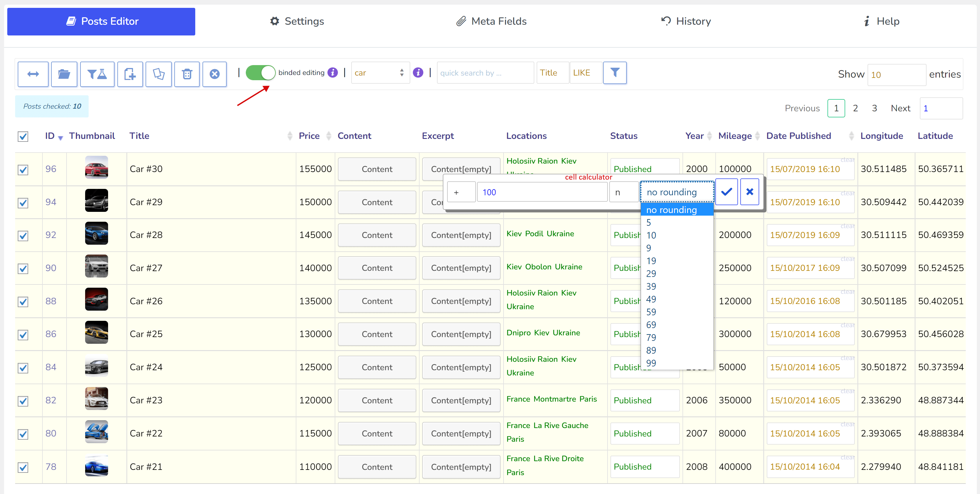Click the trash delete posts icon
The height and width of the screenshot is (494, 980).
[187, 74]
